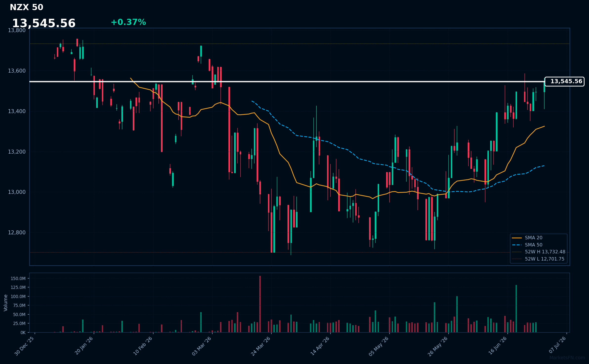Click the 13,200 price axis label
Viewport: 589px width, 364px height.
coord(17,152)
